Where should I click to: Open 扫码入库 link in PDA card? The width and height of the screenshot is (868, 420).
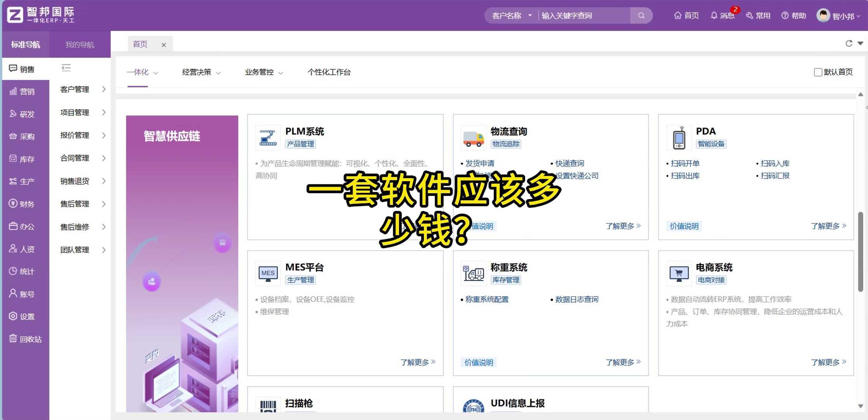775,163
